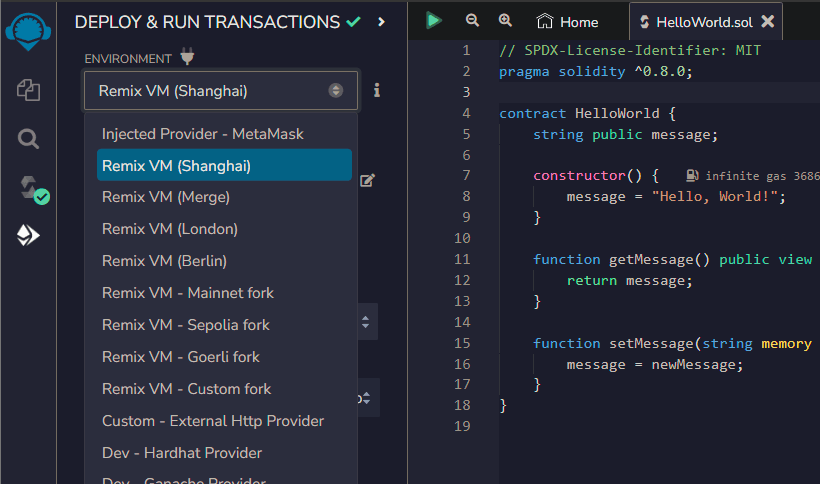Collapse panel with the chevron arrow
The height and width of the screenshot is (484, 820).
[381, 22]
